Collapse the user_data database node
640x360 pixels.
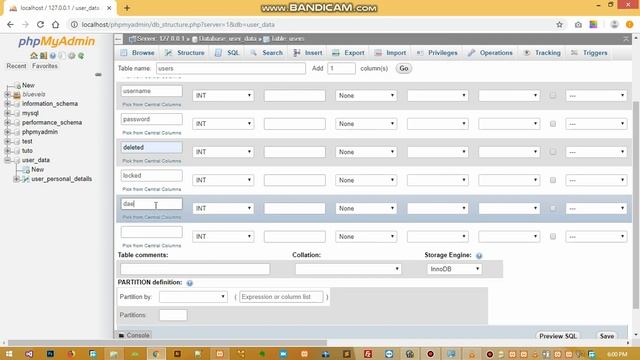click(x=7, y=160)
